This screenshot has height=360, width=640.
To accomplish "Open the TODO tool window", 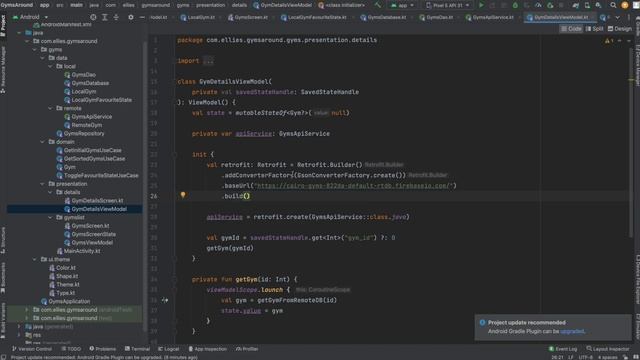I will (71, 349).
